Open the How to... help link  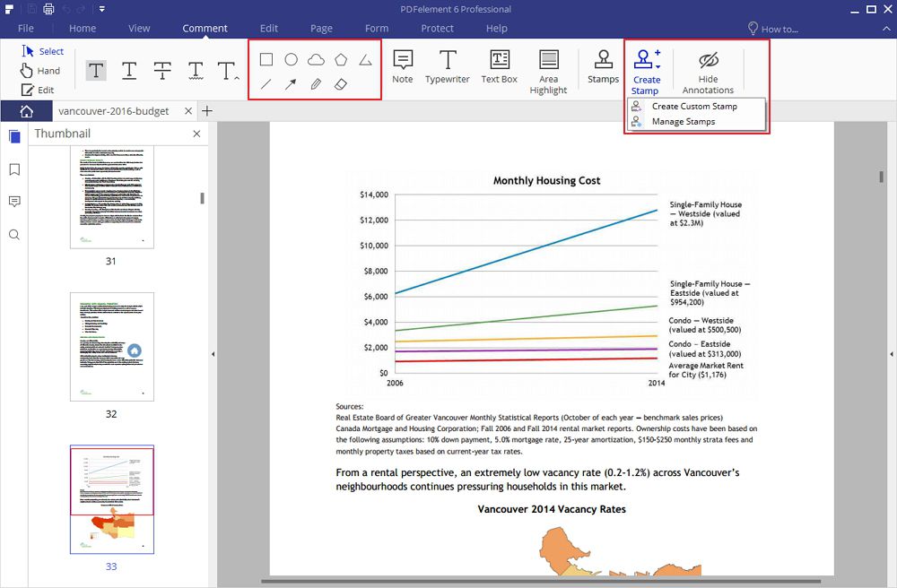pyautogui.click(x=773, y=29)
